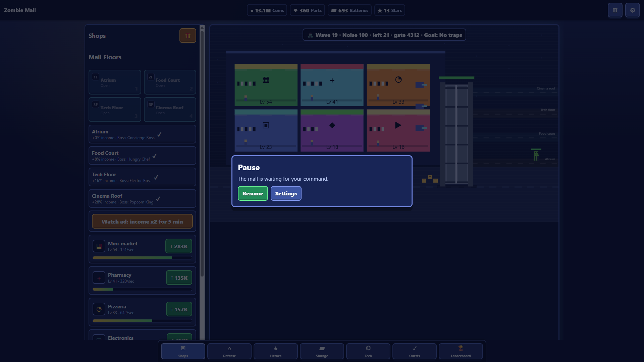The width and height of the screenshot is (644, 362).
Task: Select the orange Lv 33 shop tile
Action: click(398, 85)
